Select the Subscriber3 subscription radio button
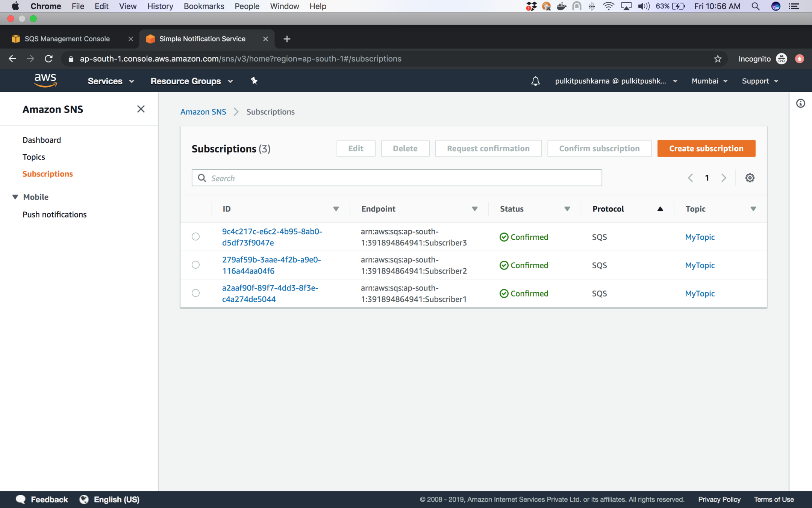Image resolution: width=812 pixels, height=508 pixels. (x=195, y=237)
